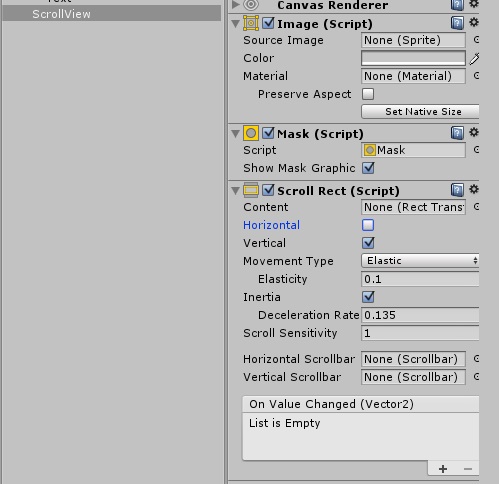Open object picker for Horizontal Scrollbar
499x484 pixels.
tap(476, 359)
